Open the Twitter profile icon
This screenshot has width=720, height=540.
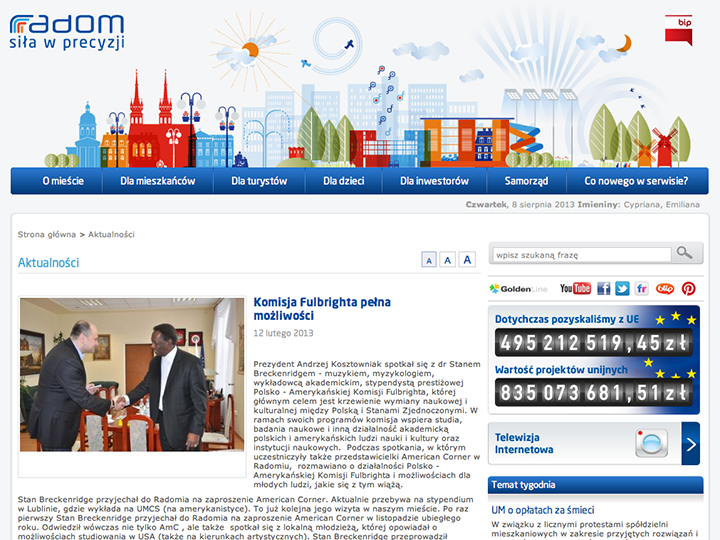pyautogui.click(x=622, y=288)
